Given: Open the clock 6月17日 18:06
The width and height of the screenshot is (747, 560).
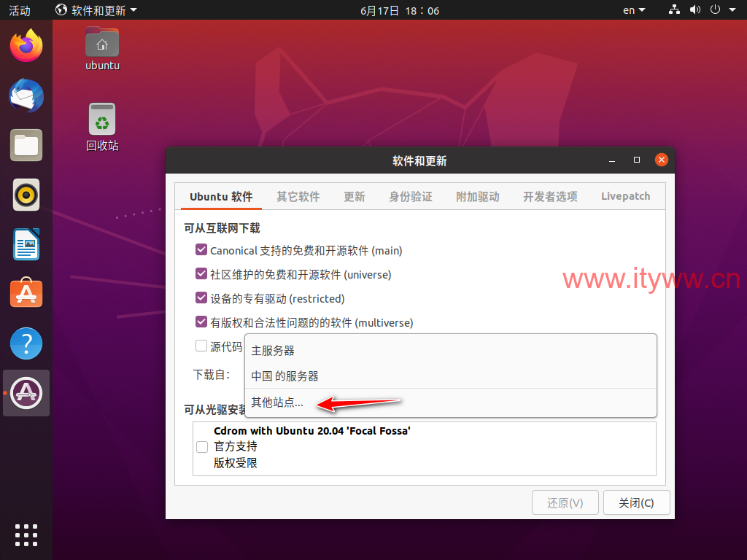Looking at the screenshot, I should coord(400,10).
